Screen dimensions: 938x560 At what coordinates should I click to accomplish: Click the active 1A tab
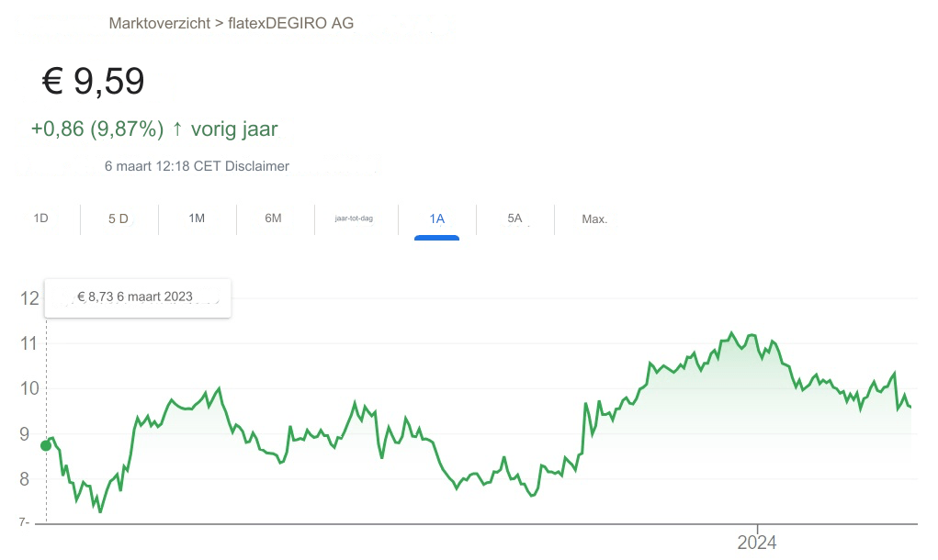pos(436,218)
